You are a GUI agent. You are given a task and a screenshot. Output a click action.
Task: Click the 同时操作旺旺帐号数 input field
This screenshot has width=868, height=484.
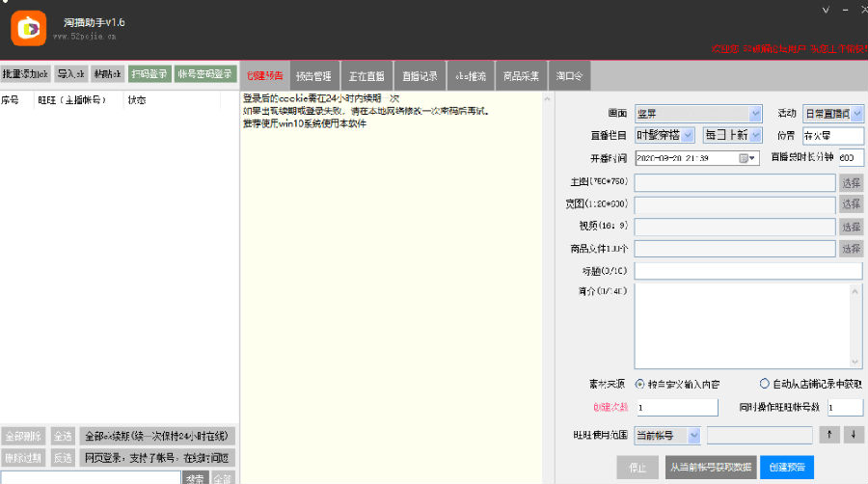[845, 408]
